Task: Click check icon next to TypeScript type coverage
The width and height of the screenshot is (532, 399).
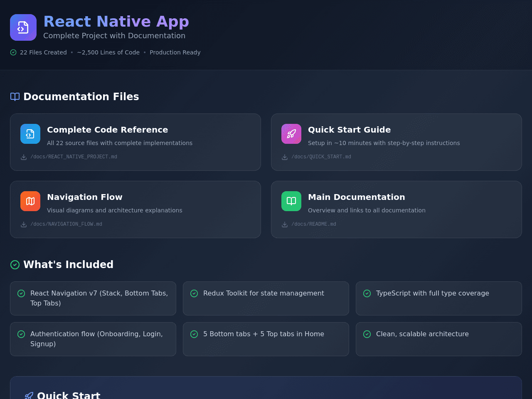Action: coord(367,293)
